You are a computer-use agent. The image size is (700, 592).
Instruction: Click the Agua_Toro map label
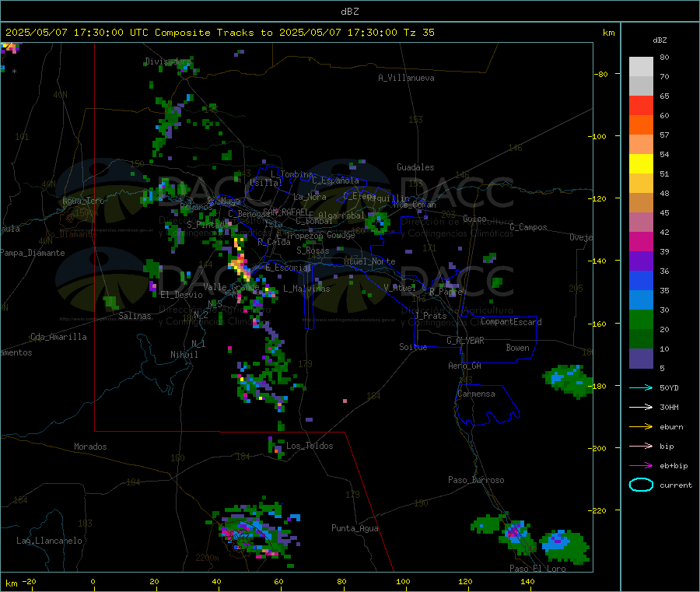(83, 201)
